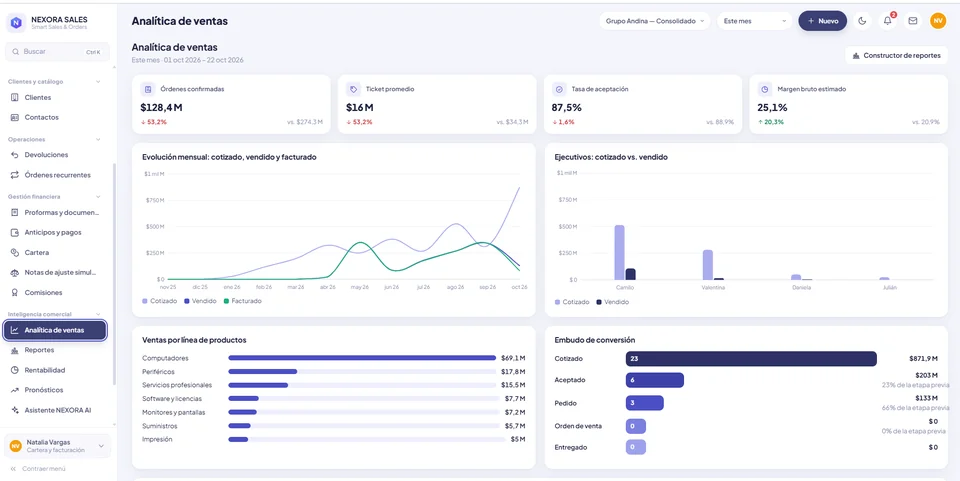Click the Computadores progress bar

point(362,358)
